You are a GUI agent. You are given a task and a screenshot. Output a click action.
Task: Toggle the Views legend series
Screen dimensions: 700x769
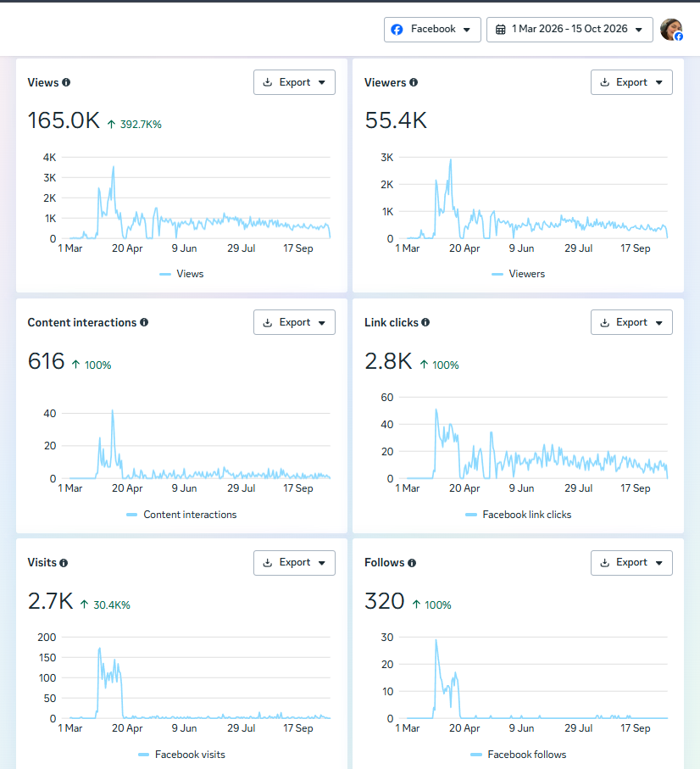tap(181, 274)
